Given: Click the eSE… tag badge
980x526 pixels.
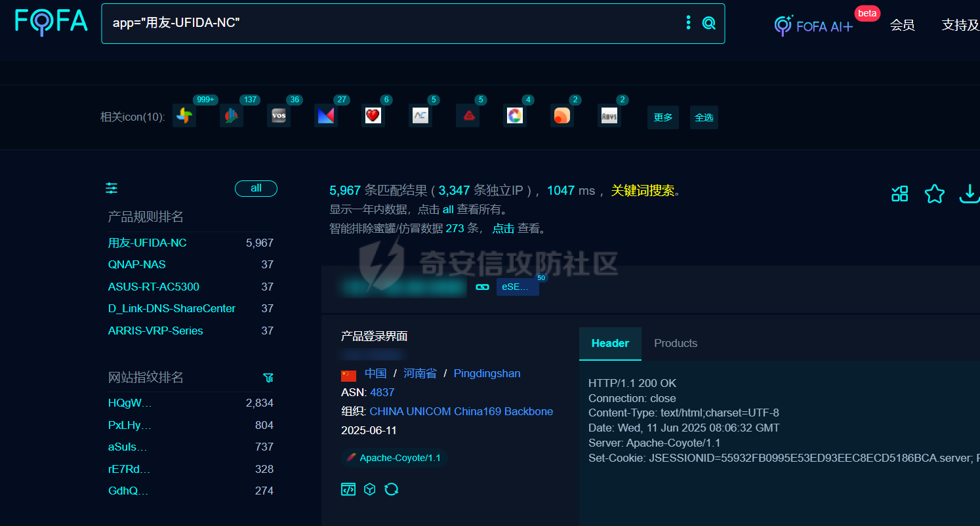Looking at the screenshot, I should pos(518,287).
